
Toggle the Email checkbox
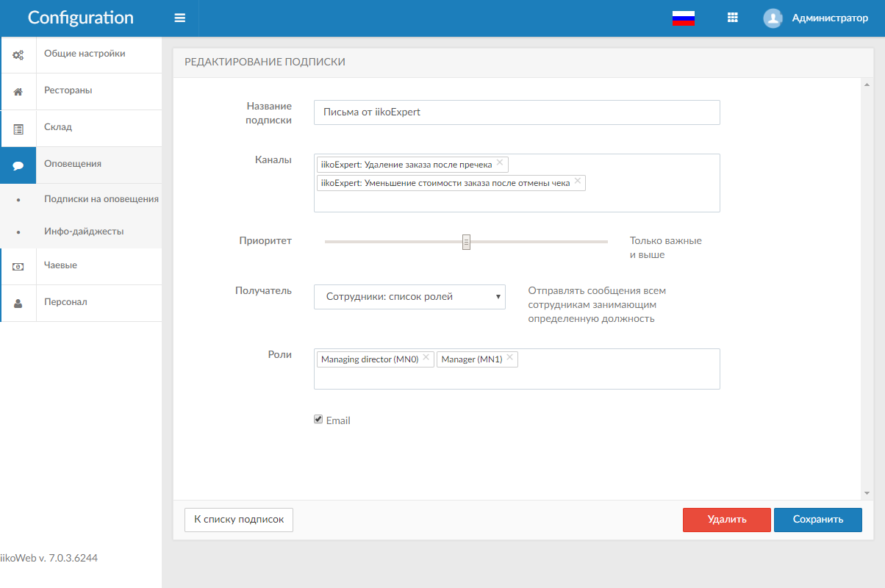click(318, 419)
